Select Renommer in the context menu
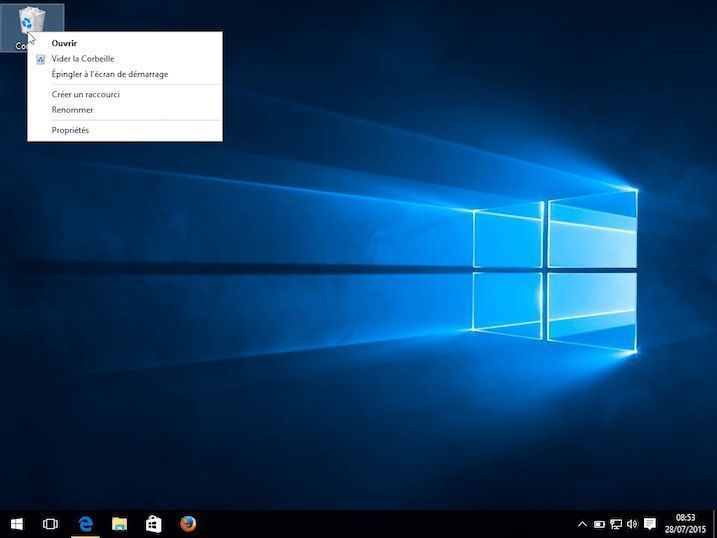 pyautogui.click(x=125, y=110)
